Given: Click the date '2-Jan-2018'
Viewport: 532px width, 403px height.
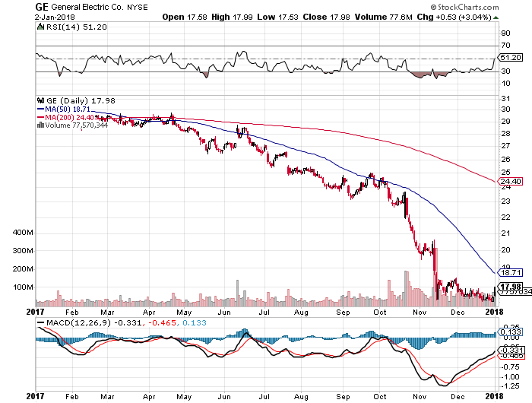Looking at the screenshot, I should (x=54, y=17).
